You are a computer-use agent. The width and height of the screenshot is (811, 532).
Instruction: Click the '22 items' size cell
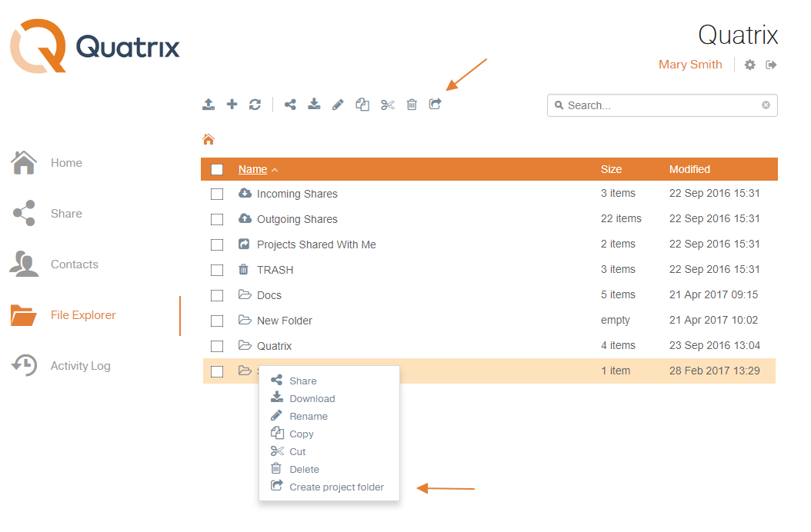click(621, 218)
